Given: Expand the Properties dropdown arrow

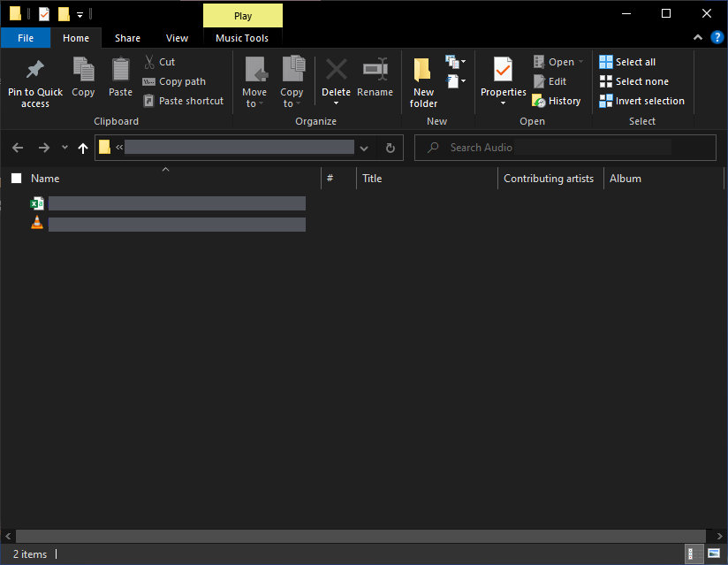Looking at the screenshot, I should [504, 103].
